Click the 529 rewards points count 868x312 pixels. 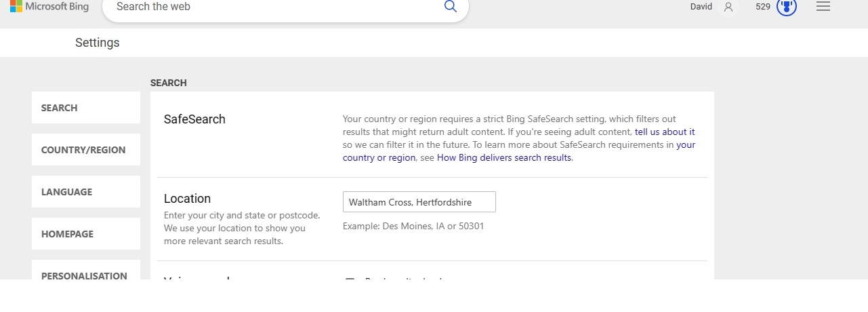tap(763, 7)
